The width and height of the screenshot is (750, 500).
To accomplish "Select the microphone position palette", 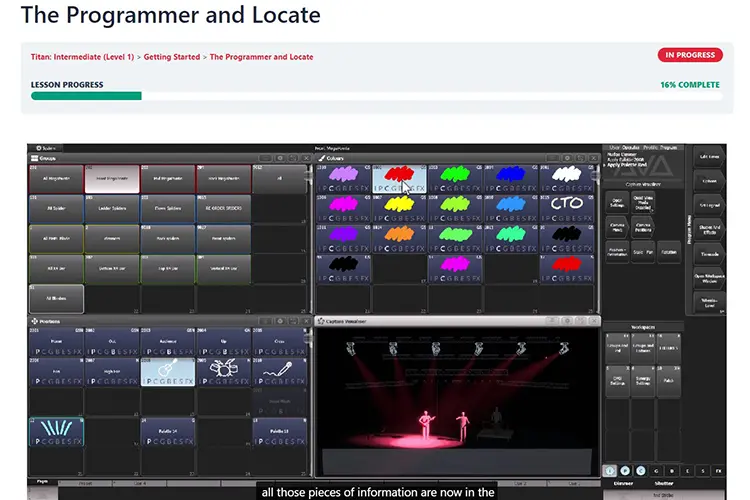I will (x=279, y=372).
